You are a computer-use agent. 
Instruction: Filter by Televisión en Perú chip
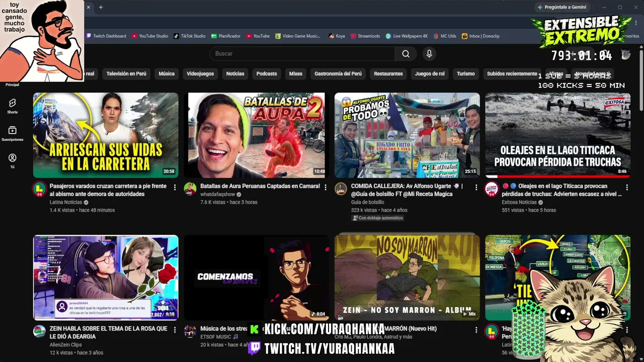coord(126,74)
